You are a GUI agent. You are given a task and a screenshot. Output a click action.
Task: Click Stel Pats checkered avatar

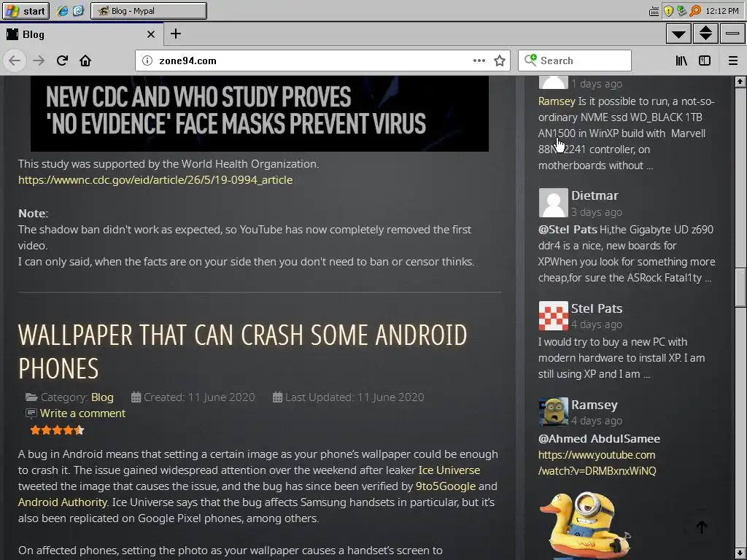pos(553,316)
